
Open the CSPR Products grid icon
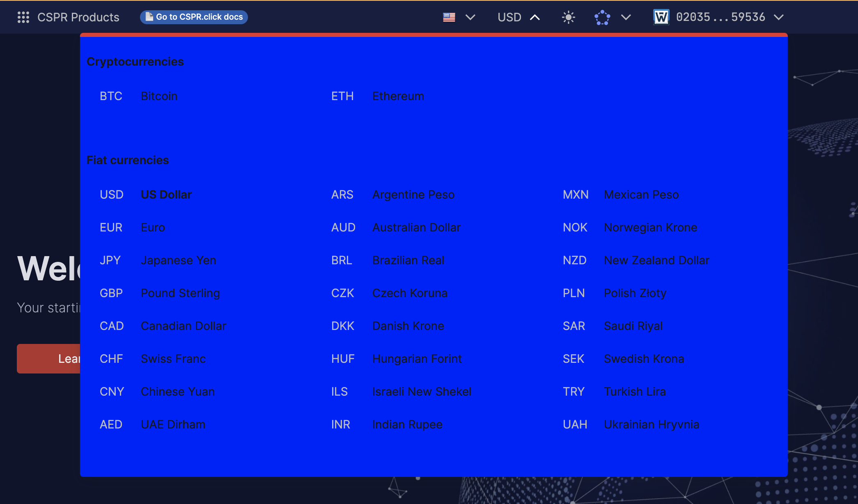click(x=23, y=17)
